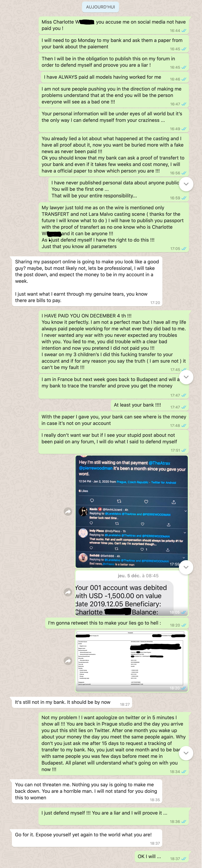Viewport: 202px width, 868px height.
Task: Click the down chevron button beside the 18:34 message
Action: pyautogui.click(x=186, y=753)
